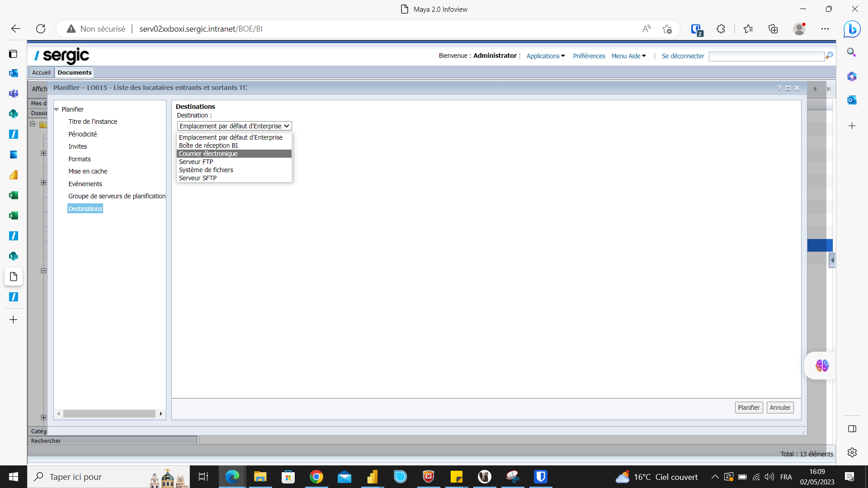This screenshot has height=488, width=868.
Task: Open Chrome from the Windows taskbar
Action: coord(316,477)
